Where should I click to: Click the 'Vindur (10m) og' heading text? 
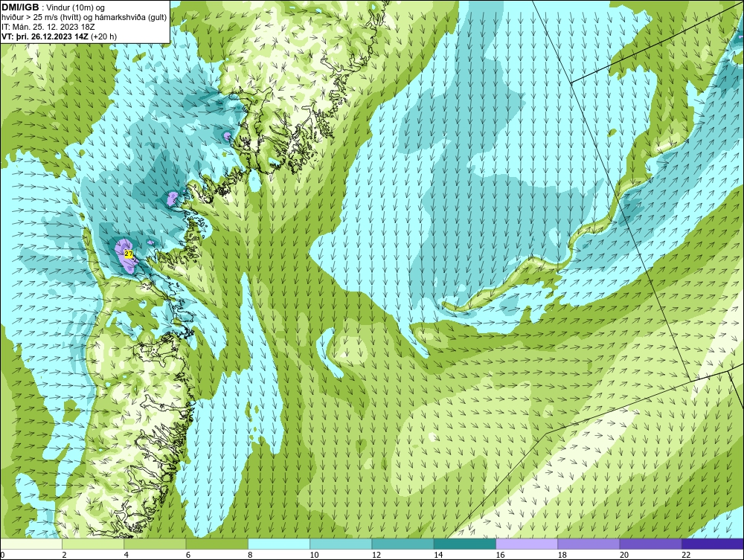tap(75, 7)
